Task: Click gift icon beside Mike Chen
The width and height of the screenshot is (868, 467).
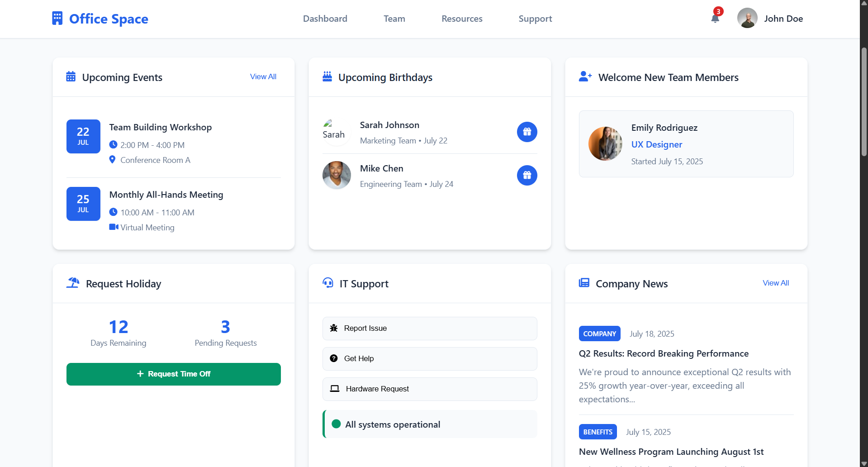Action: (x=527, y=176)
